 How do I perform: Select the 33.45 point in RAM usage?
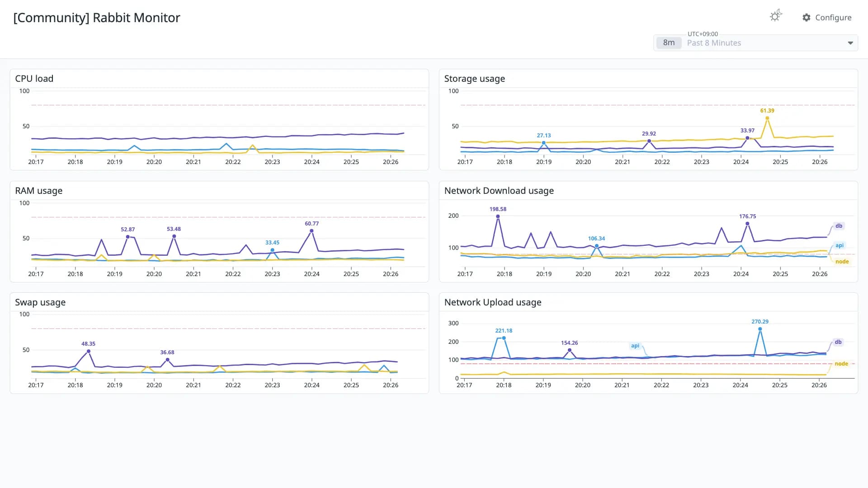click(272, 250)
